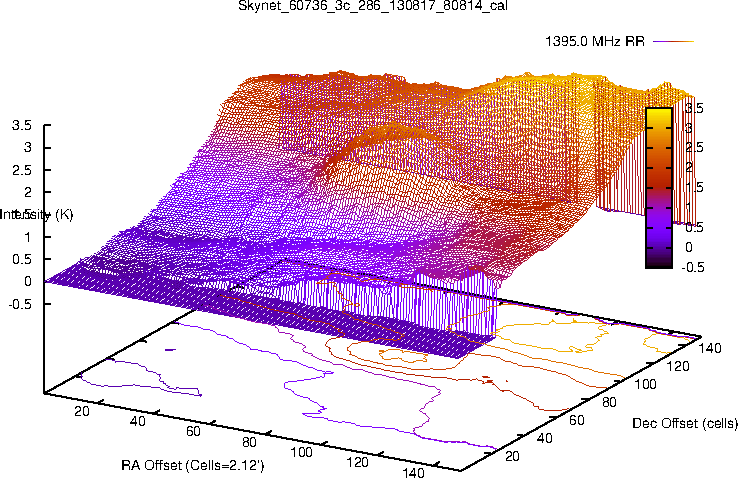The image size is (738, 478).
Task: Pick tick 120 on the Dec Offset axis
Action: pos(678,366)
